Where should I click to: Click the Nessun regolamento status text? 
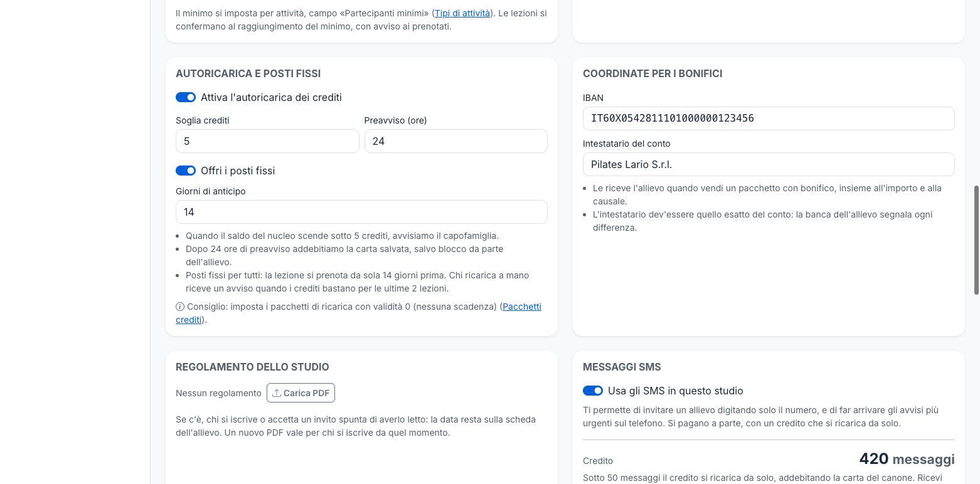click(218, 393)
